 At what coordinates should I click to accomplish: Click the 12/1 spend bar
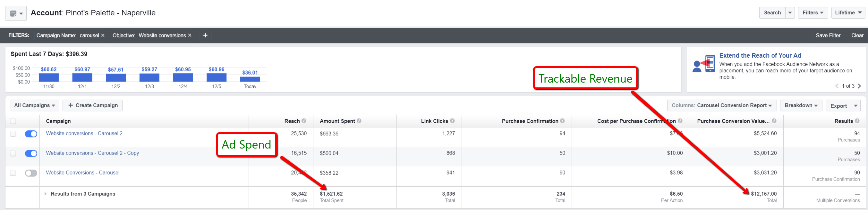[82, 77]
